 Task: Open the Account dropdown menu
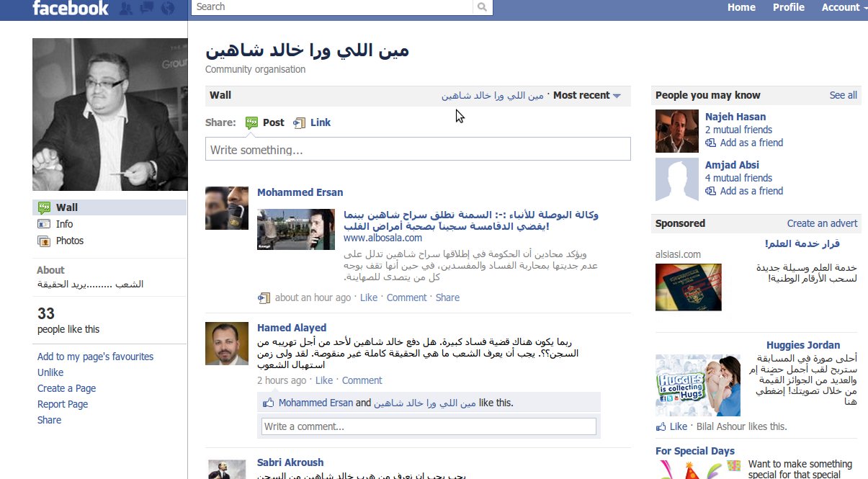(x=844, y=7)
